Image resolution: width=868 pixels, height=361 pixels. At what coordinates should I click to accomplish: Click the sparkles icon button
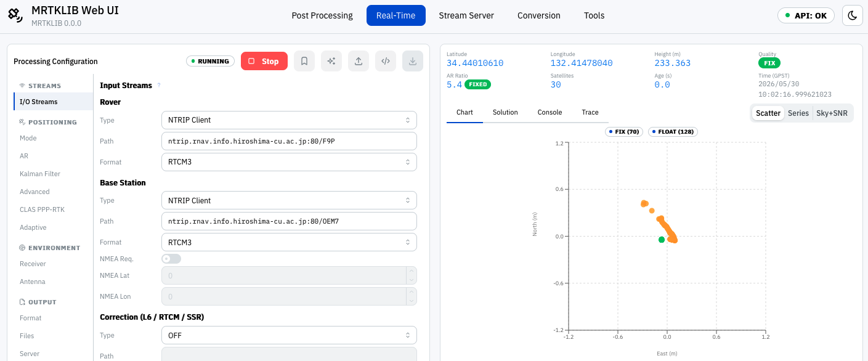click(331, 61)
